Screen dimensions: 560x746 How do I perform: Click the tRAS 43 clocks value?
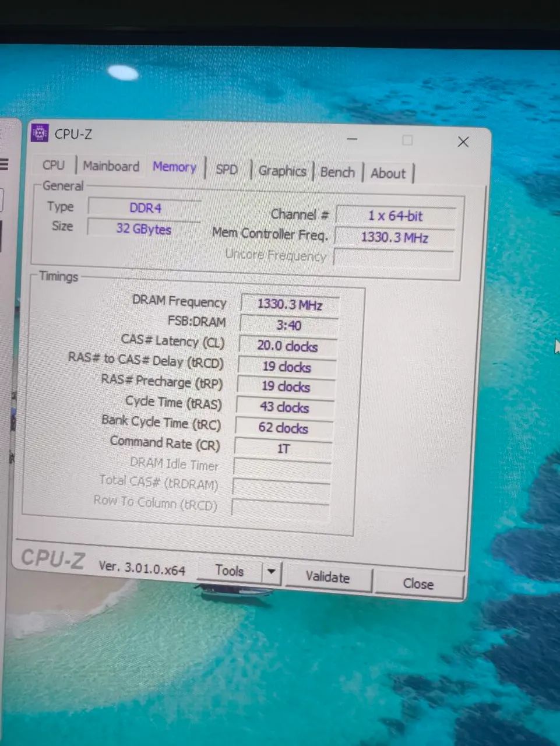pos(284,407)
